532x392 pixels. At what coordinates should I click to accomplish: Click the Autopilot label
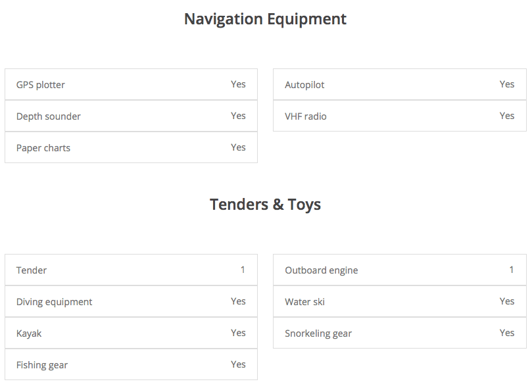coord(304,85)
